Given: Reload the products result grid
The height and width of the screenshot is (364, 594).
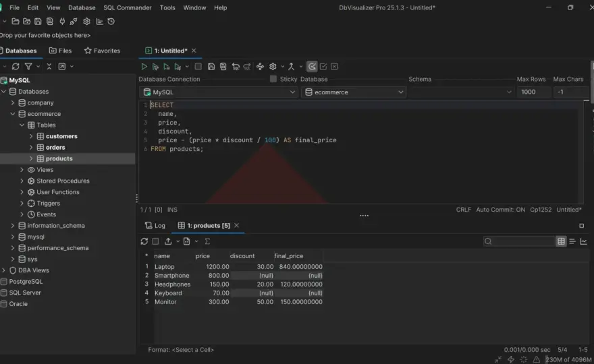Looking at the screenshot, I should [144, 241].
